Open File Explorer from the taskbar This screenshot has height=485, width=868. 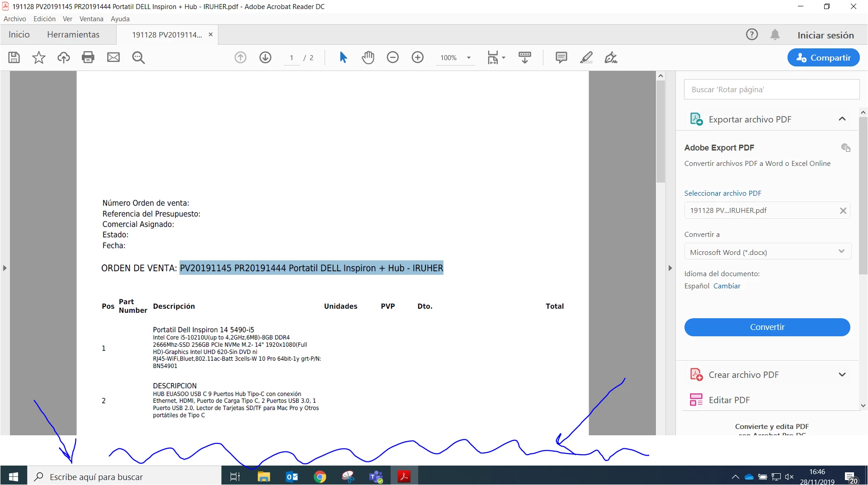click(x=264, y=476)
